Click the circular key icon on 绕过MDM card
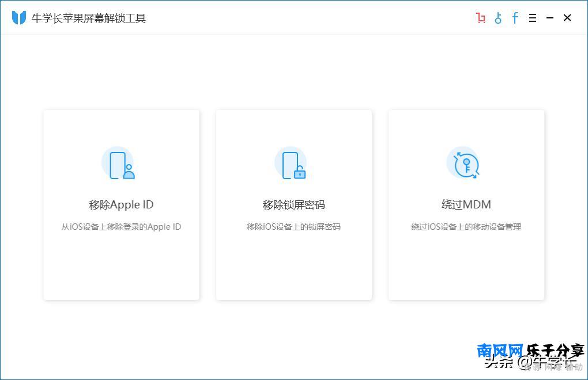588x380 pixels. pos(465,164)
